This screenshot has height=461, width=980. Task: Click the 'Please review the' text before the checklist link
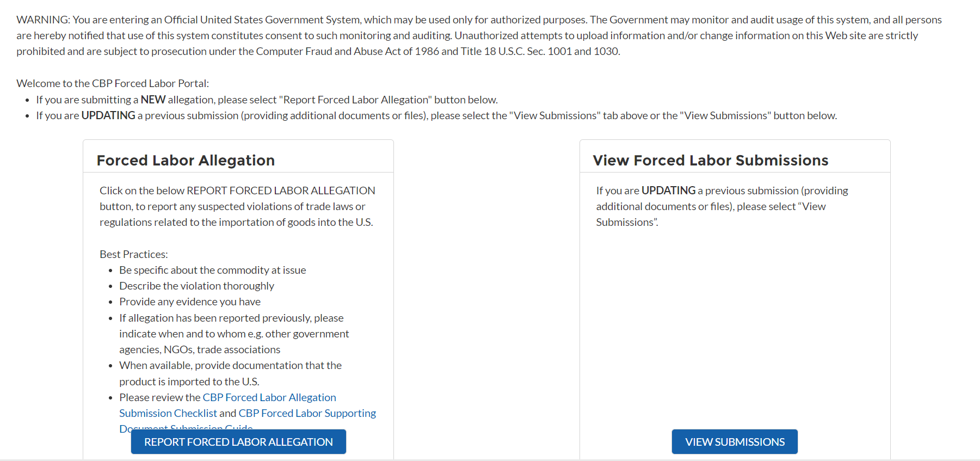tap(160, 398)
